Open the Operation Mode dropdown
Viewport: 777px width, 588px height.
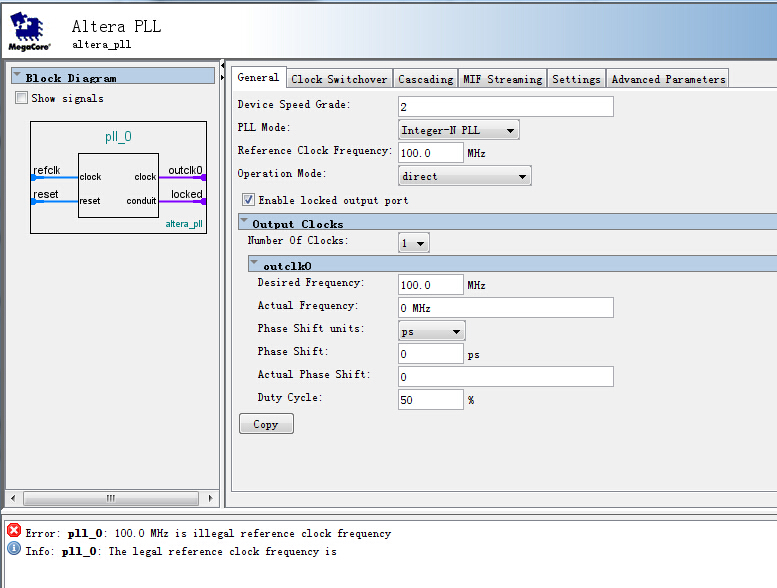pyautogui.click(x=464, y=176)
